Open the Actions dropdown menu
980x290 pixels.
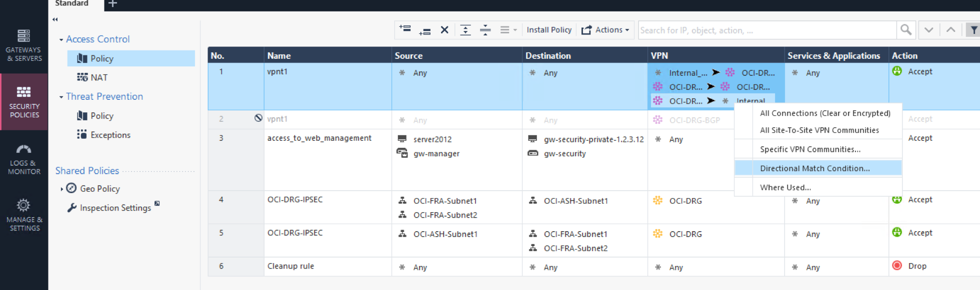[605, 30]
